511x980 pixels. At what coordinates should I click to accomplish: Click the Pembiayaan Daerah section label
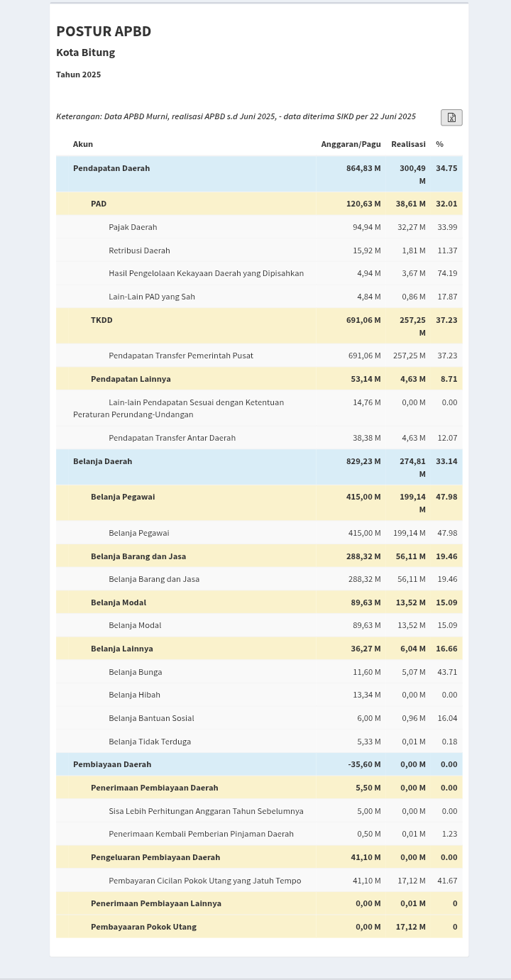[x=112, y=764]
